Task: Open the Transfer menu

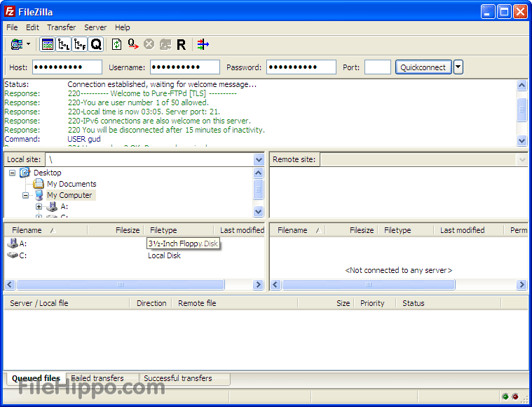Action: click(x=61, y=27)
